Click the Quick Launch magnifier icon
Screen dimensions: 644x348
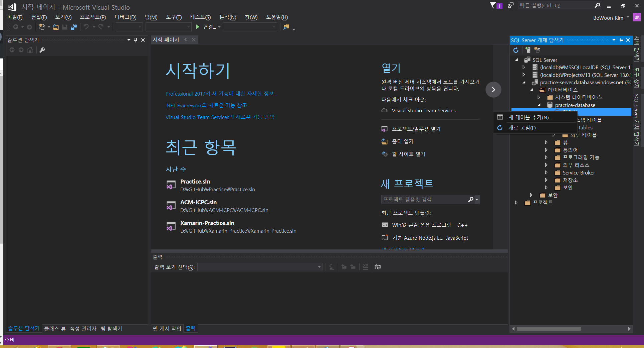597,5
